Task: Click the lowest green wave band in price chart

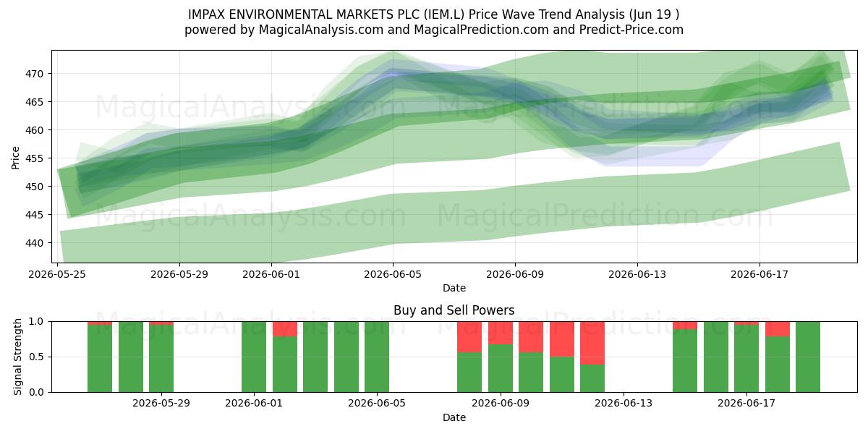Action: click(454, 217)
